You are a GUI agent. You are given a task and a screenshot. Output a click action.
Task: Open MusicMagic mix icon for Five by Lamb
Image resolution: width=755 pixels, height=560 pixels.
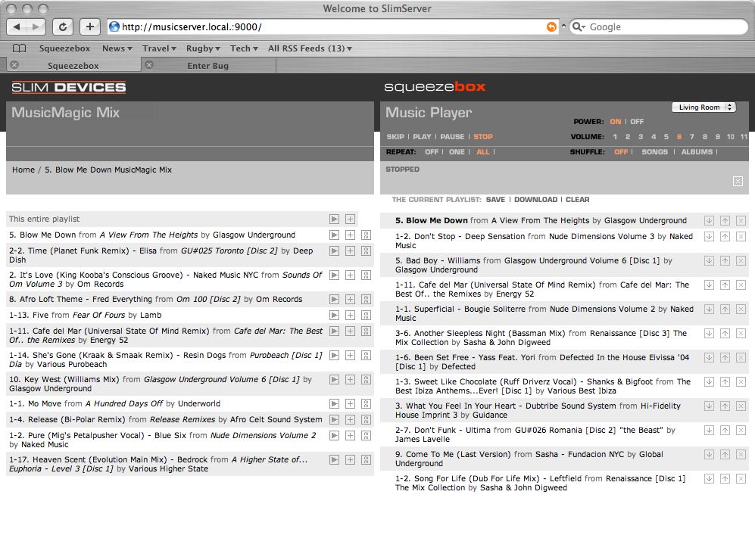(x=366, y=316)
